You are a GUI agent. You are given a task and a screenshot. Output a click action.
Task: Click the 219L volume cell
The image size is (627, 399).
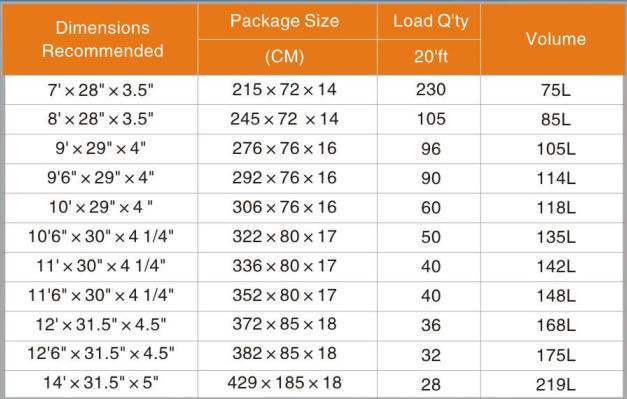click(554, 384)
